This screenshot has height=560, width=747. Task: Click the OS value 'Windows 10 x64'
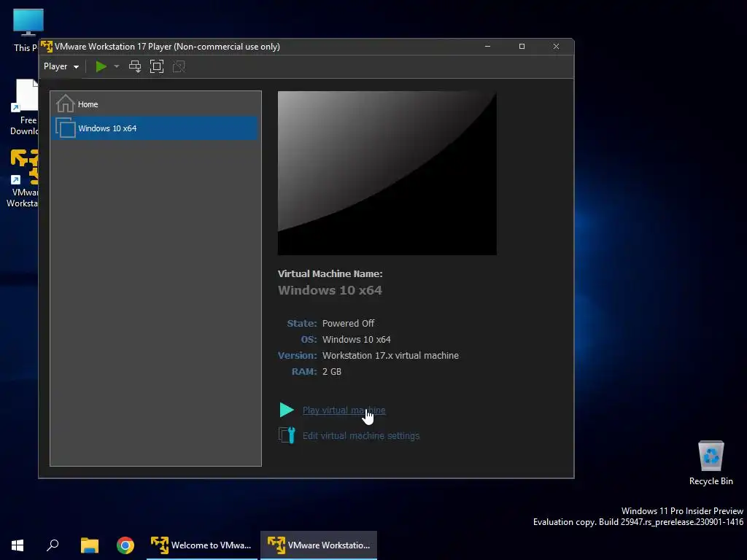[356, 340]
